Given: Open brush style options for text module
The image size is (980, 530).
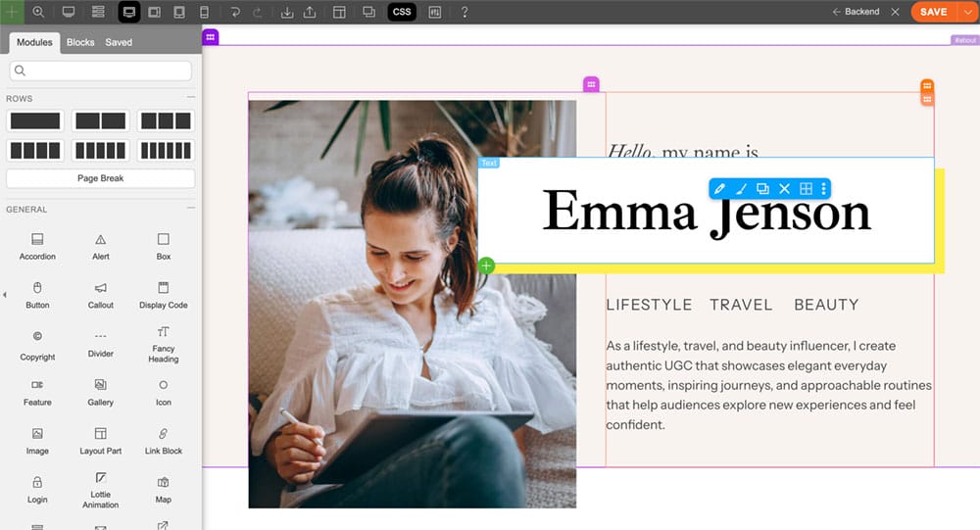Looking at the screenshot, I should [741, 188].
